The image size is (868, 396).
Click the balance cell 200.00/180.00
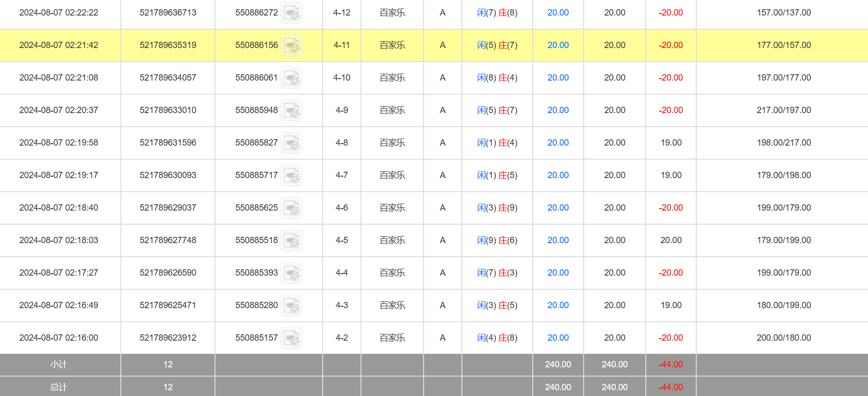[784, 338]
